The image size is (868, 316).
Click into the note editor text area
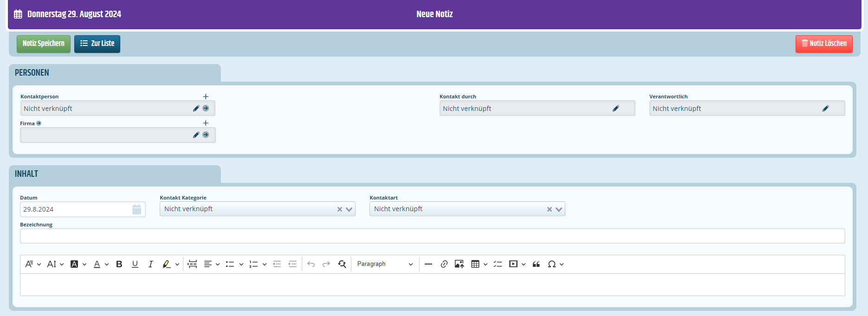coord(432,284)
